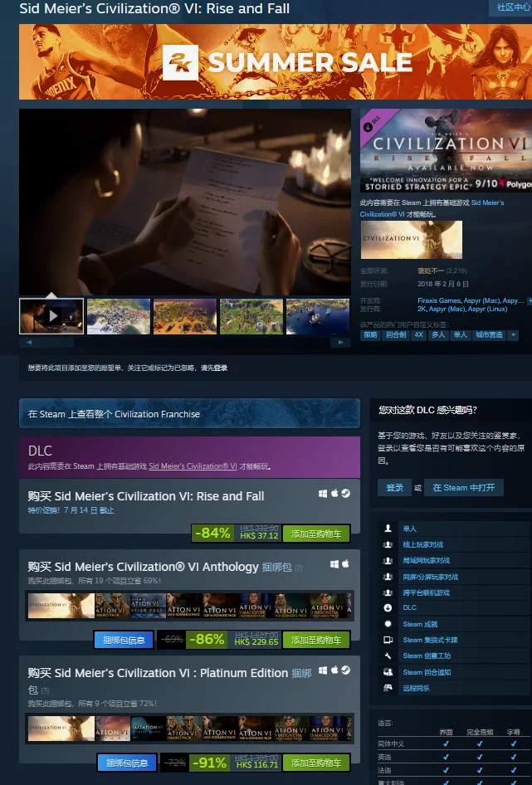Click the 简体中文 language row label
The height and width of the screenshot is (785, 532).
[391, 744]
